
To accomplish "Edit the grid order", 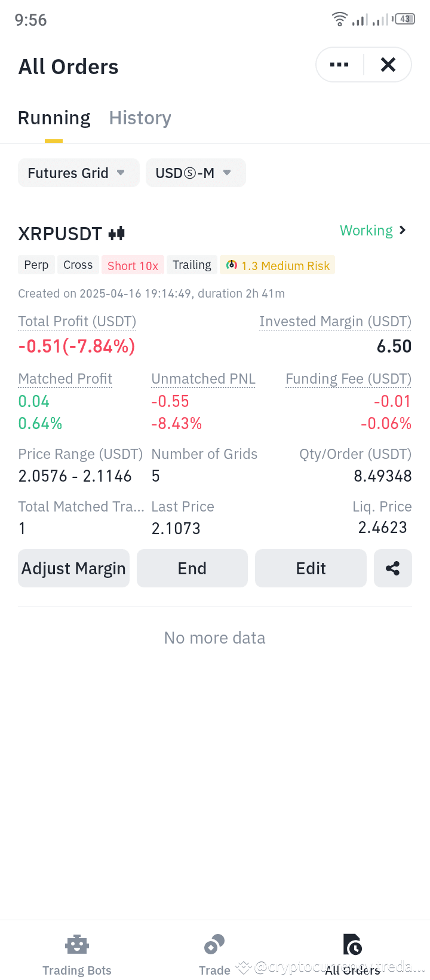I will [311, 568].
